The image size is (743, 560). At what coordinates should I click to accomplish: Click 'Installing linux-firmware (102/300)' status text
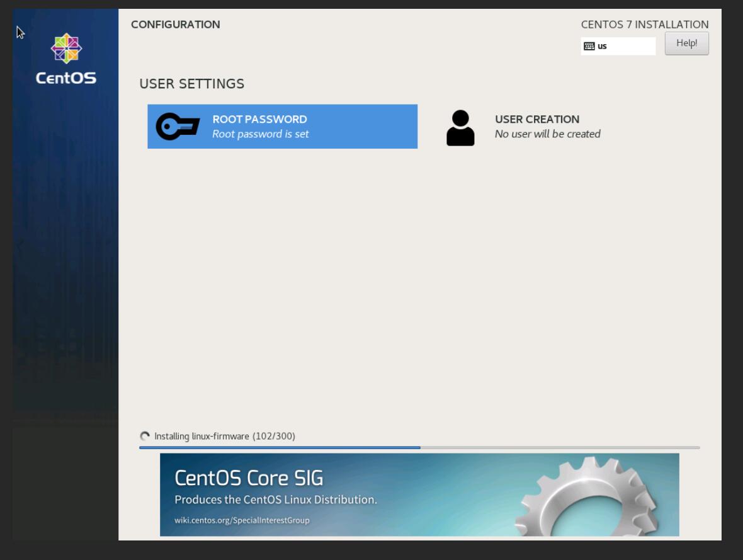click(x=225, y=437)
